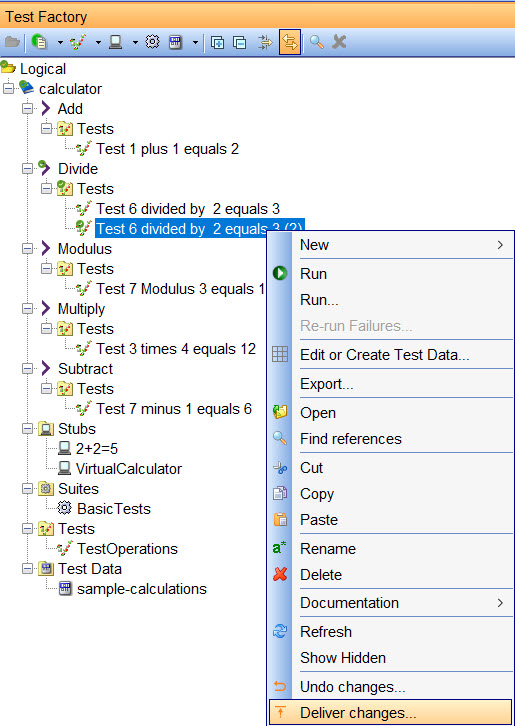Select the Logical root folder
The width and height of the screenshot is (515, 726).
pos(43,69)
